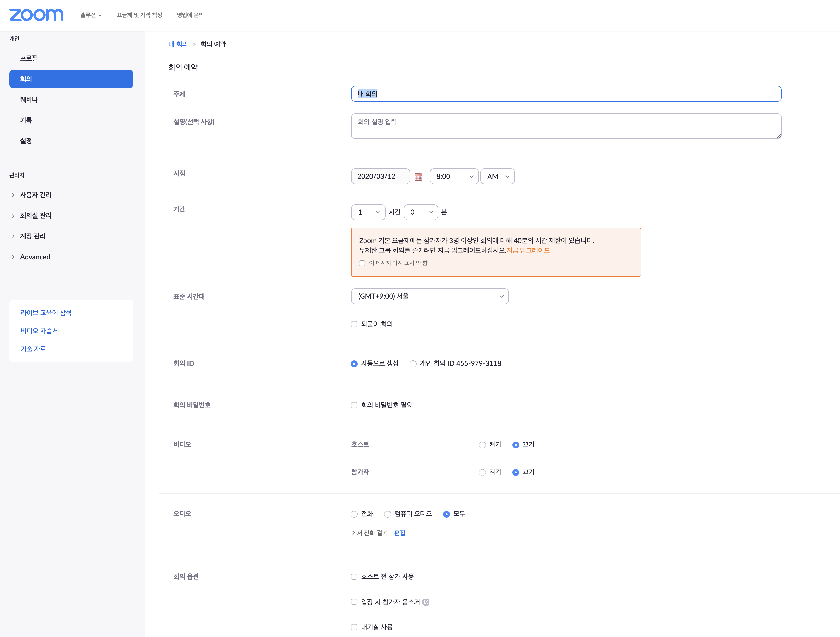Click the 지금 업그레이드 link

[528, 250]
